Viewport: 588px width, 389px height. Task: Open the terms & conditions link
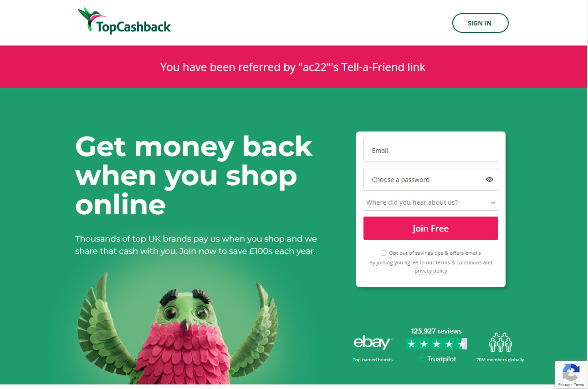459,263
